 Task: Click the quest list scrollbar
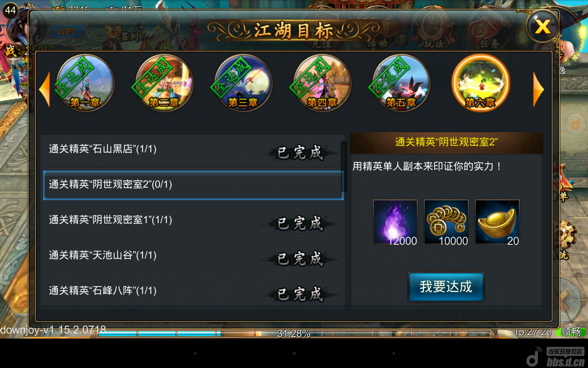point(344,166)
